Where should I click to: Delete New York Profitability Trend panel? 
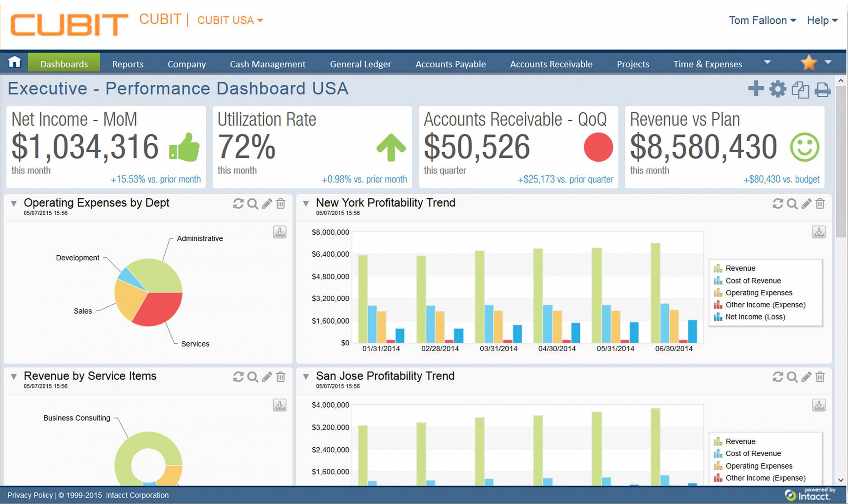pos(820,204)
